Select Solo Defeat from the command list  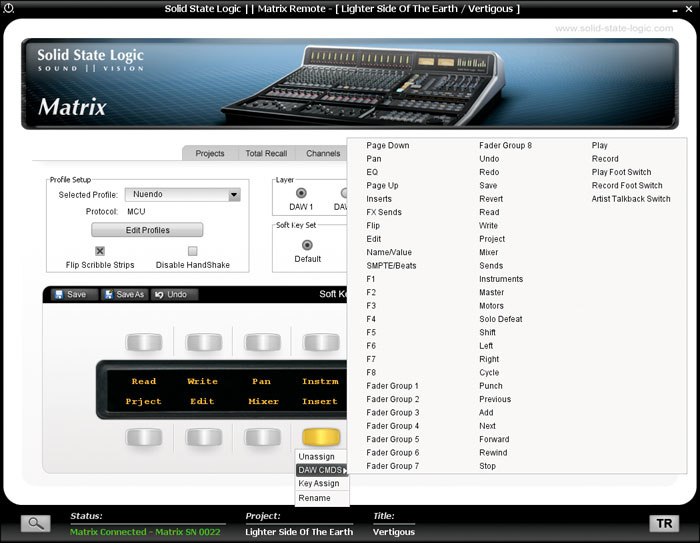tap(500, 319)
